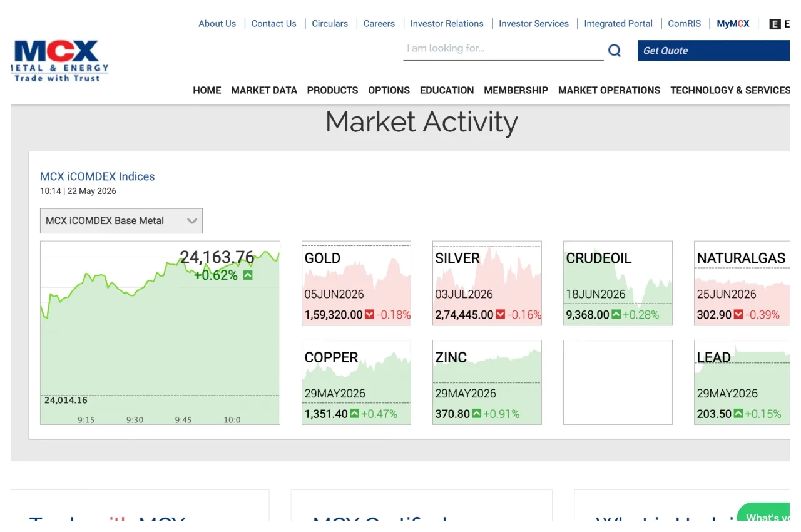Open the MARKET DATA menu
The image size is (801, 532).
[264, 90]
